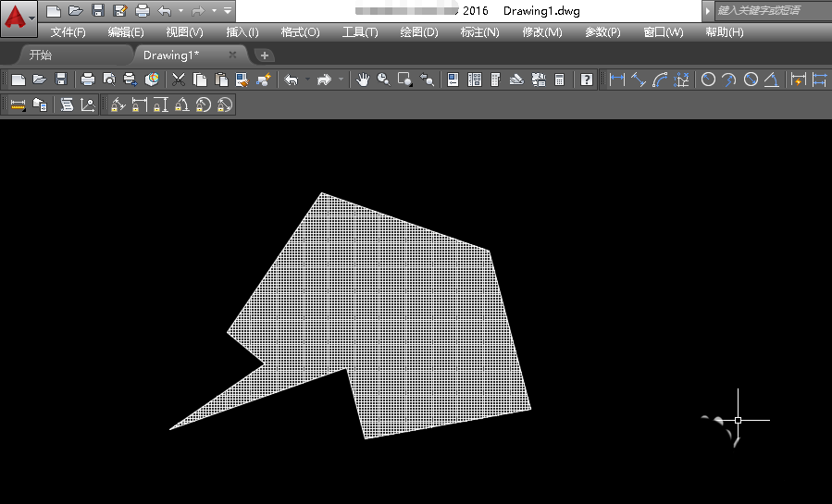
Task: Select the Zoom Realtime tool
Action: tap(384, 80)
